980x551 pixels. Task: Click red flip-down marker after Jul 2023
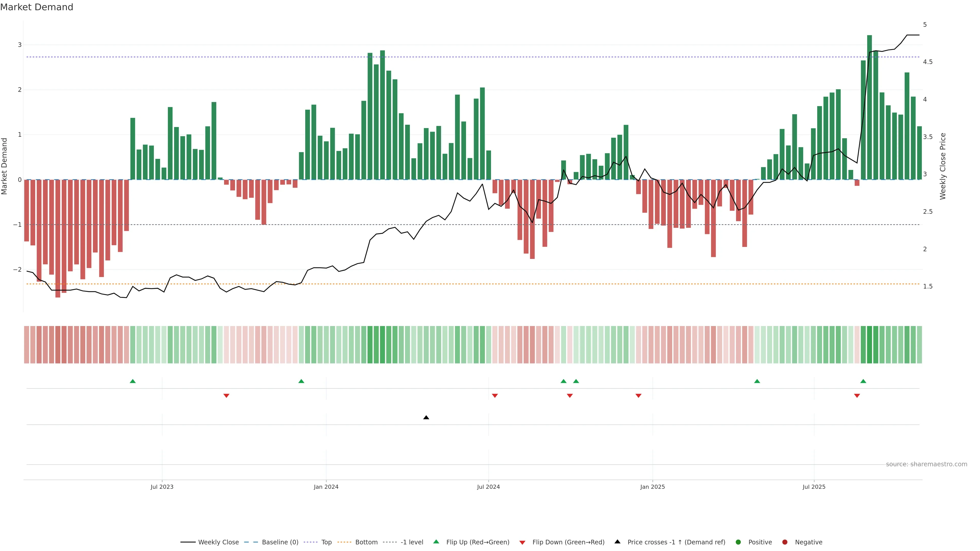tap(226, 396)
